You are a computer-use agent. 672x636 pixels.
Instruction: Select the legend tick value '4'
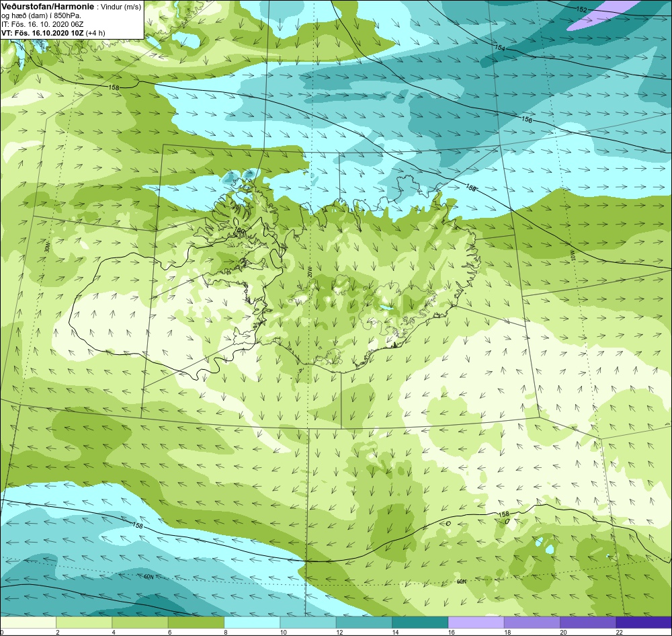click(113, 632)
